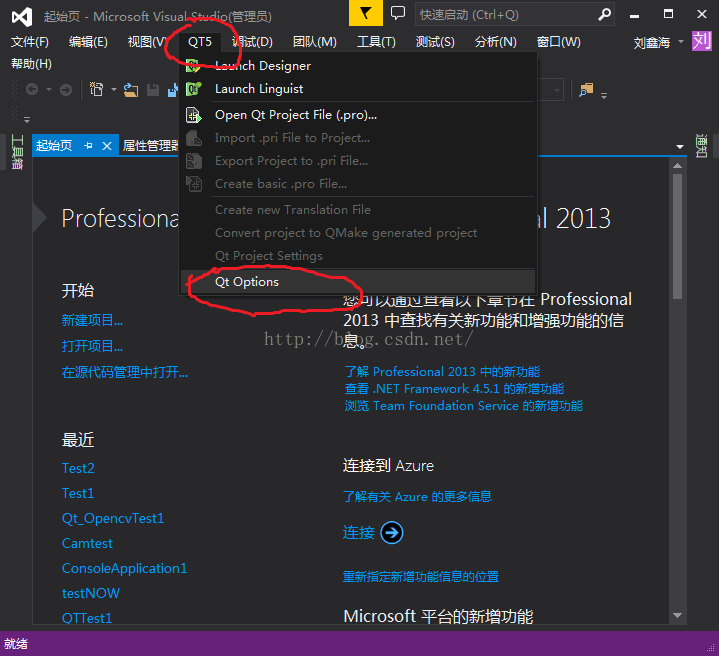This screenshot has width=719, height=656.
Task: Select Launch Designer menu item
Action: click(358, 66)
